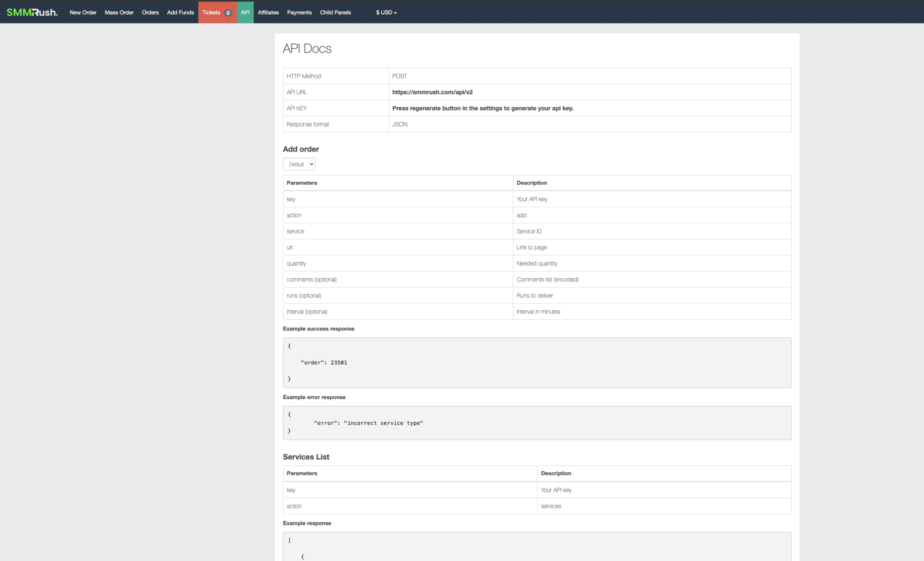
Task: Click the regenerate API key instruction text
Action: pos(482,108)
